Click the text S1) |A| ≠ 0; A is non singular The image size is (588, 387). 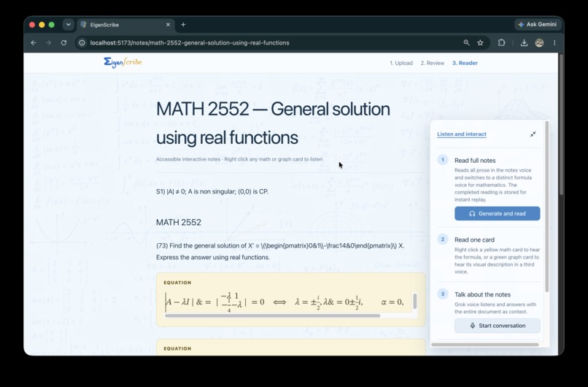(x=212, y=191)
